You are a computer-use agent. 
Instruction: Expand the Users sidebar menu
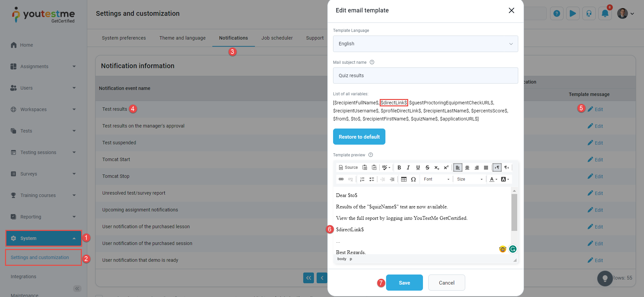click(x=44, y=88)
